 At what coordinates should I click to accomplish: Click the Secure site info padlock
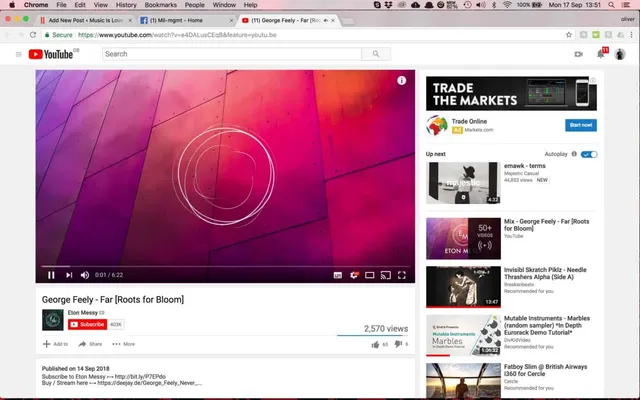point(47,35)
